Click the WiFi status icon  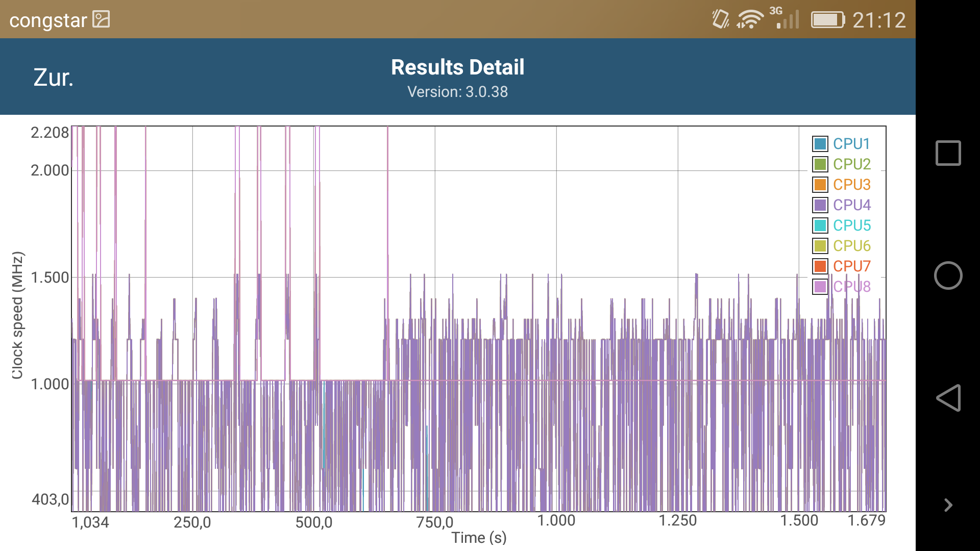749,20
